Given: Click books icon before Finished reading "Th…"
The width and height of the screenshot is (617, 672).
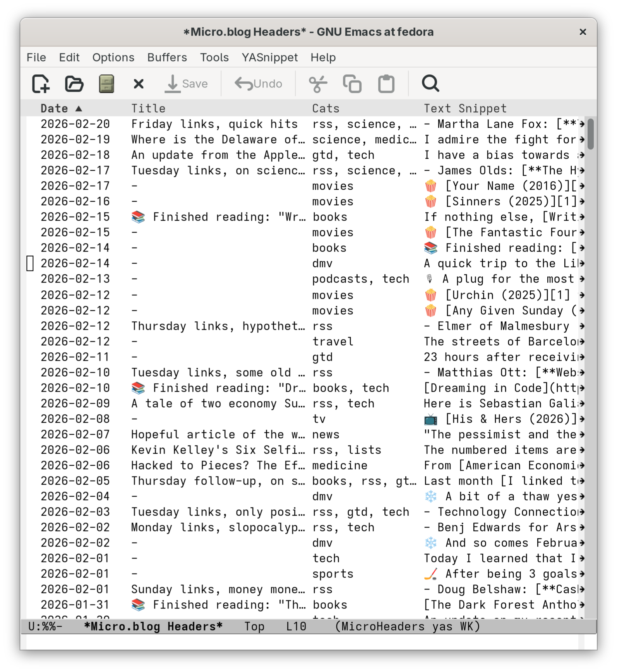Looking at the screenshot, I should click(x=138, y=605).
